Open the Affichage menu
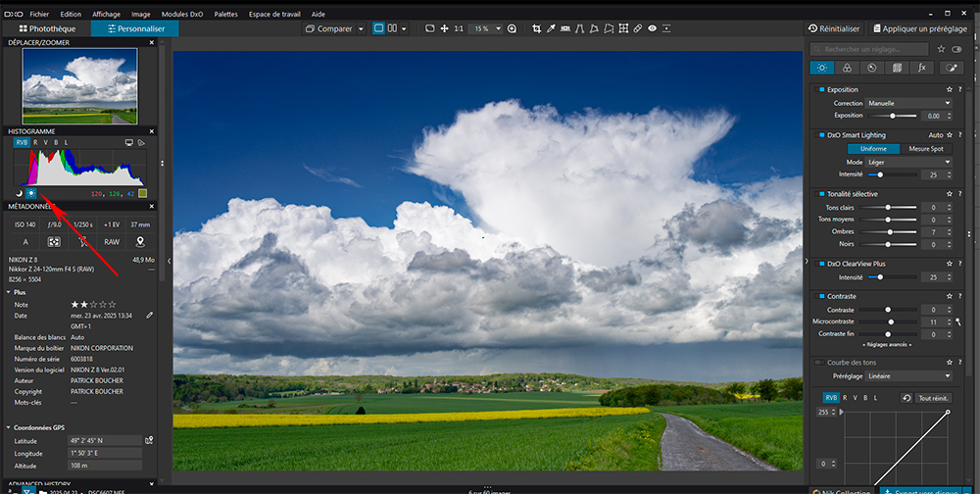Viewport: 980px width, 494px height. pos(106,14)
